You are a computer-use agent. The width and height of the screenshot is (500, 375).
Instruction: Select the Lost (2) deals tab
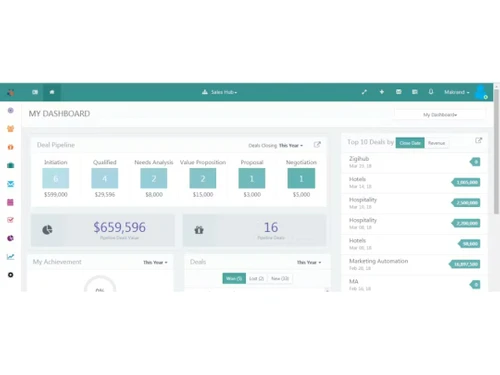pyautogui.click(x=256, y=278)
